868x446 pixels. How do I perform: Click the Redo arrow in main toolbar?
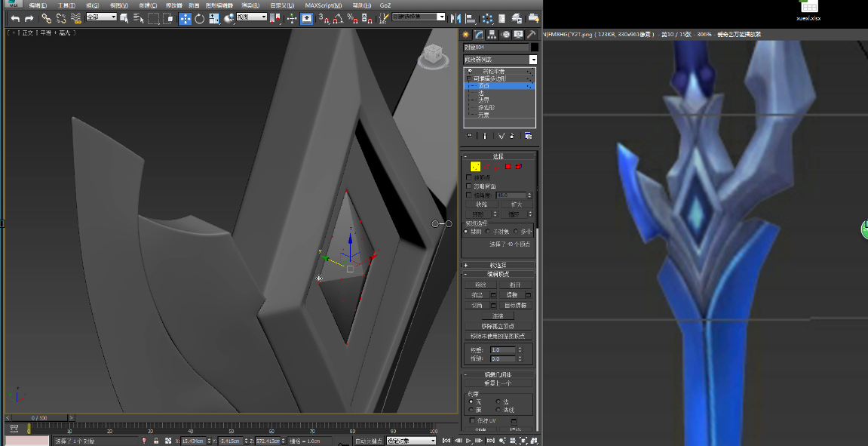[29, 19]
